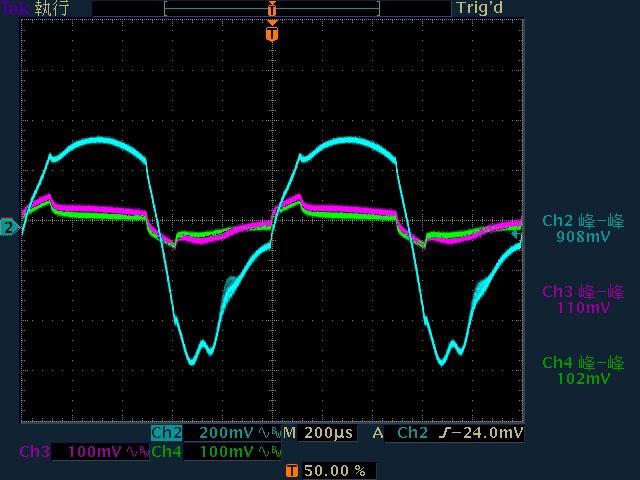Click the Ch2 peak-to-peak 908mV measurement
This screenshot has width=640, height=480.
click(582, 229)
